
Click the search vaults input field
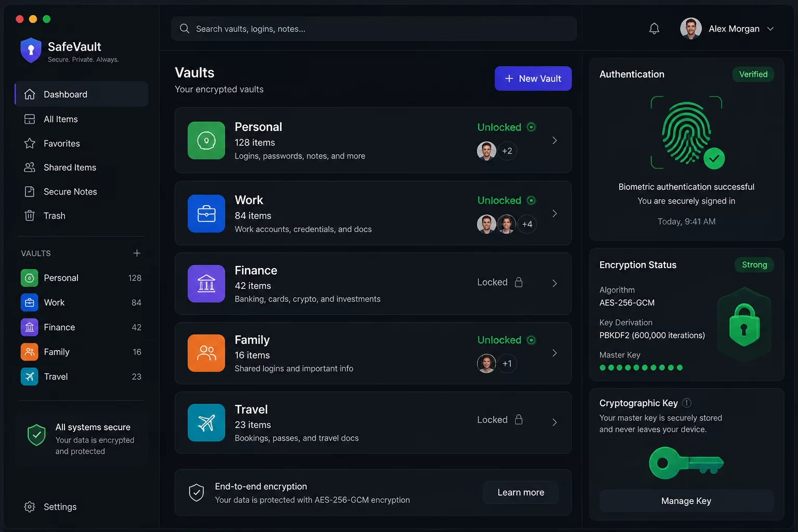374,29
